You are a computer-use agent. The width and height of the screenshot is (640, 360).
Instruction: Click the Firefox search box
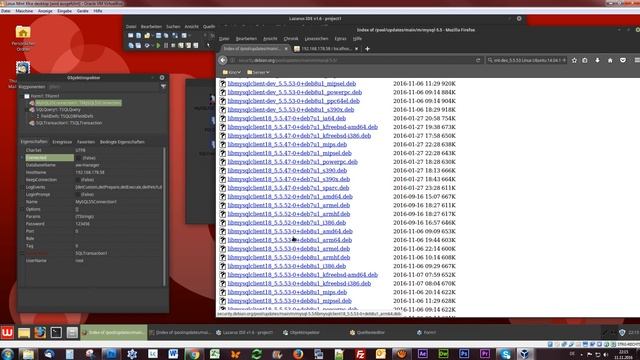pyautogui.click(x=527, y=60)
